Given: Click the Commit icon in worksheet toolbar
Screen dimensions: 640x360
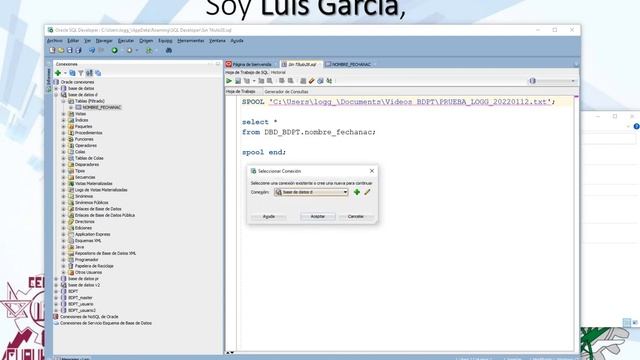Looking at the screenshot, I should coord(282,81).
